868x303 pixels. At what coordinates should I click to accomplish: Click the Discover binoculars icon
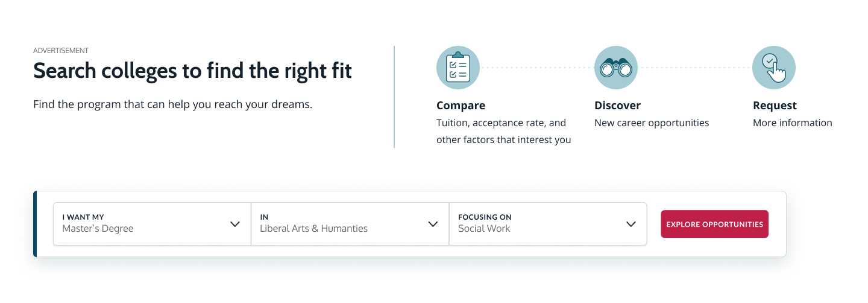point(615,68)
